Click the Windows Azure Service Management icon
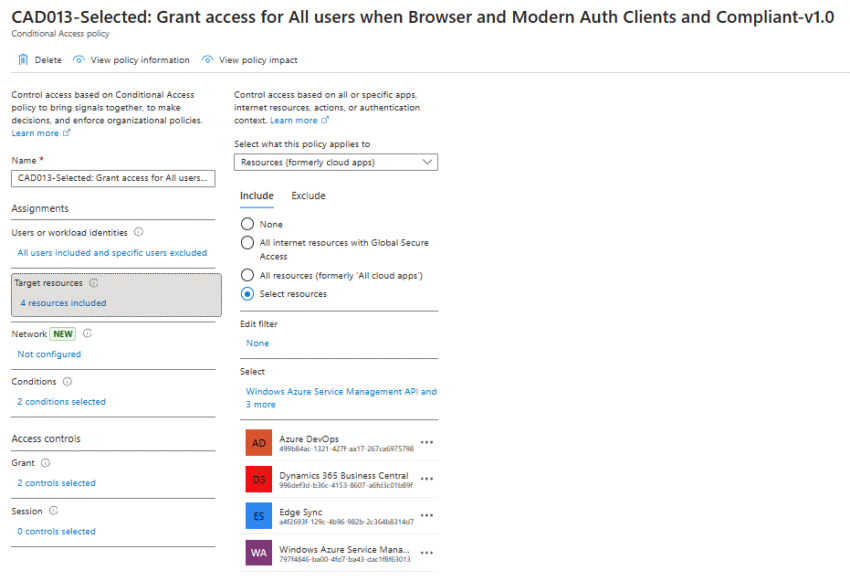Screen dimensions: 850x581 (258, 552)
